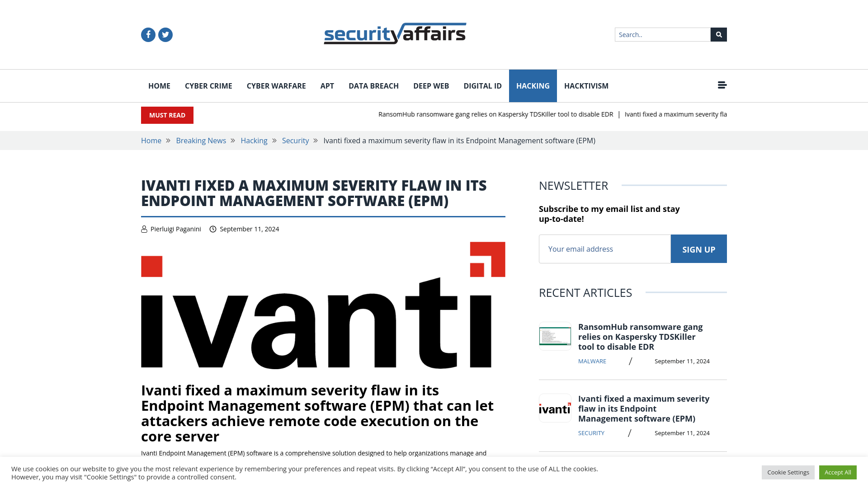Click the Accept All cookies button
The width and height of the screenshot is (868, 488).
838,472
